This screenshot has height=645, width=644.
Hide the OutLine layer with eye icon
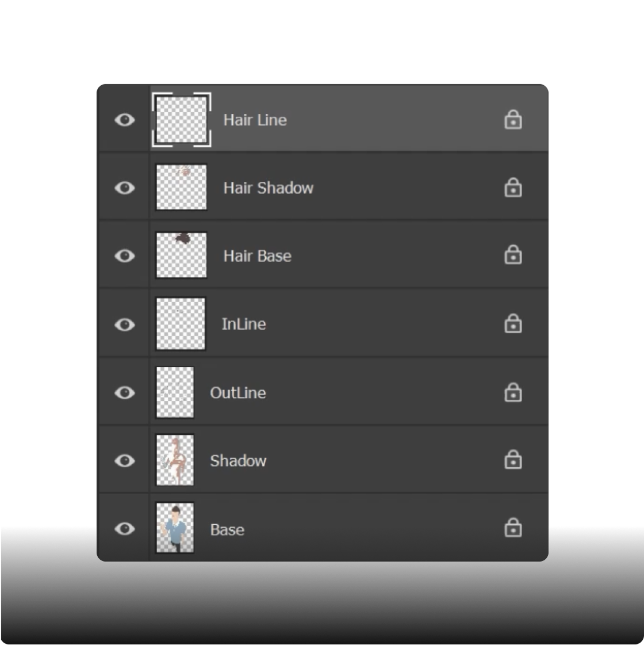point(125,392)
